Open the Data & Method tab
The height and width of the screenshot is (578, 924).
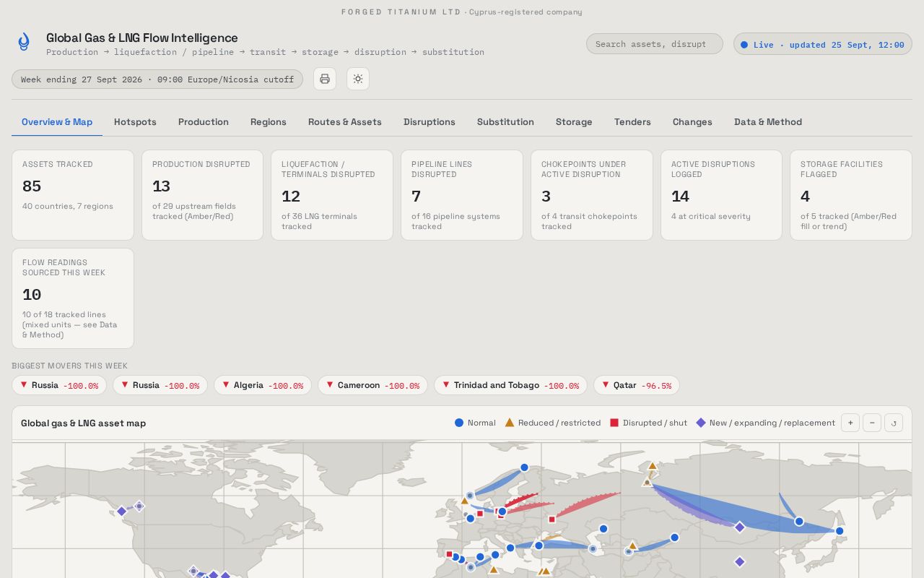[x=768, y=122]
